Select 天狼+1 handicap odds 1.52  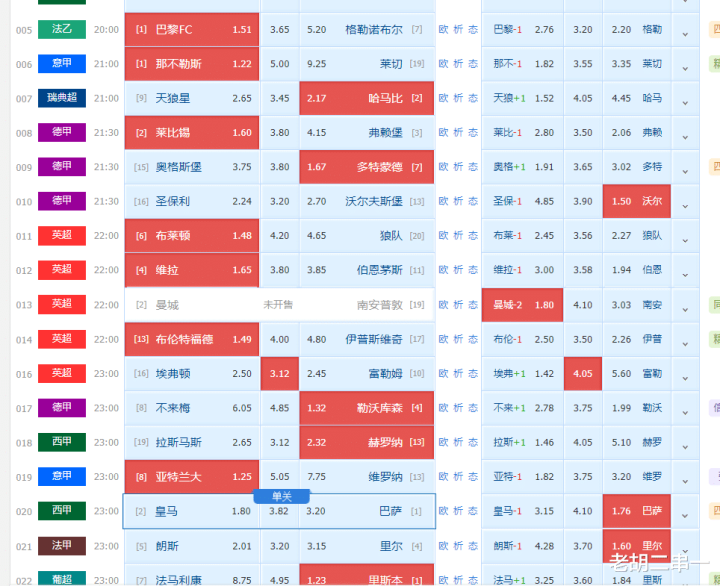523,98
